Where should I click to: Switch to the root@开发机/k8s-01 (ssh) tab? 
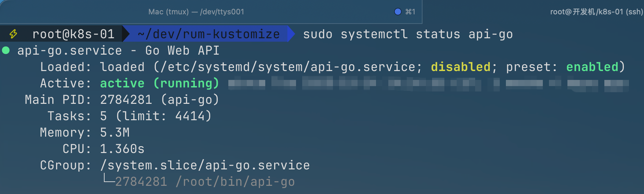click(596, 12)
